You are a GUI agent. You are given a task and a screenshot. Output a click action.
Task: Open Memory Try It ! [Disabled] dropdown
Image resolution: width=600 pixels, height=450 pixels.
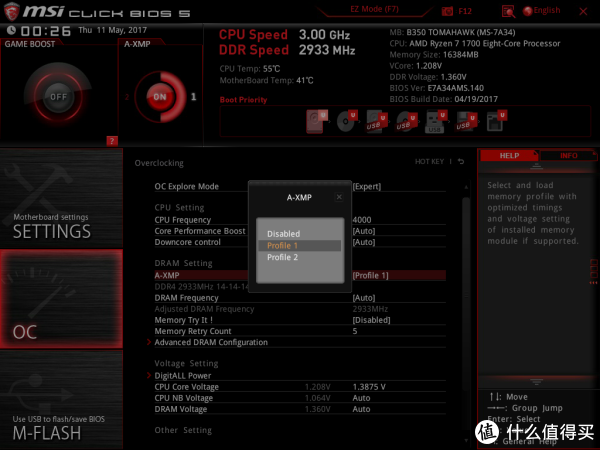click(x=371, y=320)
